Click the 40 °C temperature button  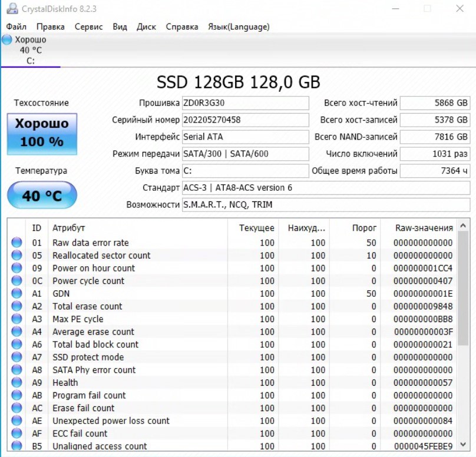[x=42, y=196]
